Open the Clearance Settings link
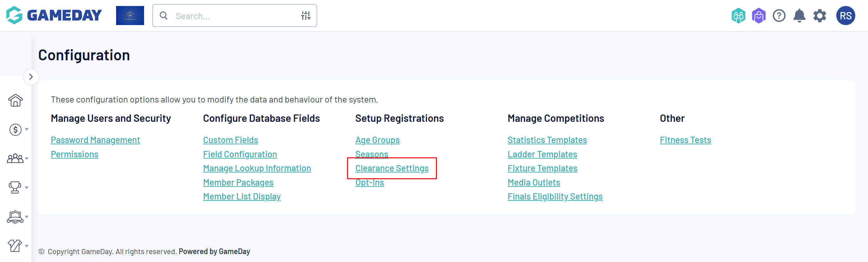The height and width of the screenshot is (262, 868). (x=391, y=168)
